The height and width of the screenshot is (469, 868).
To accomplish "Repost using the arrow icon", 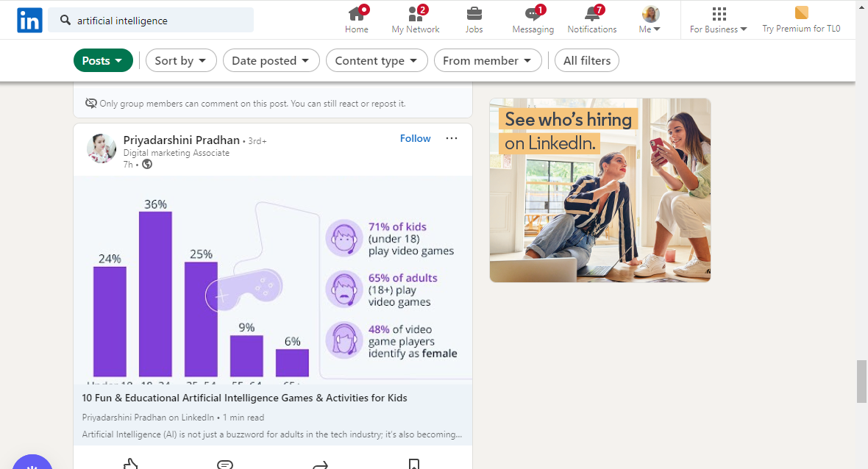I will pyautogui.click(x=321, y=465).
